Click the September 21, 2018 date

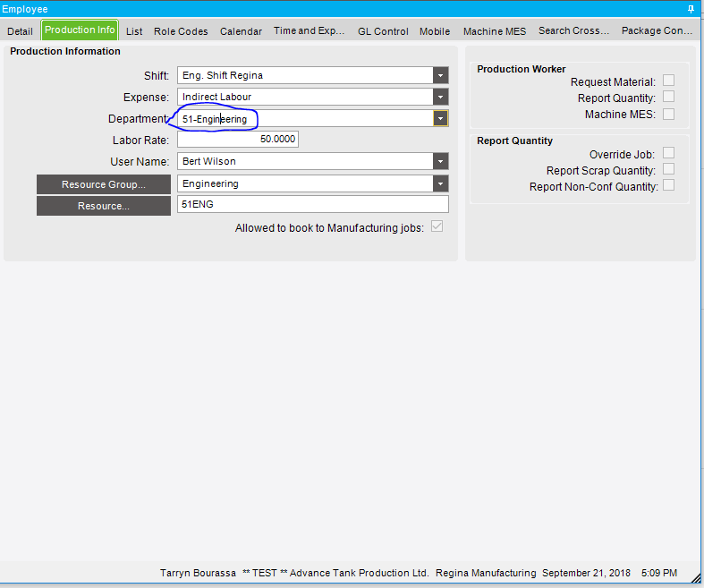[586, 573]
